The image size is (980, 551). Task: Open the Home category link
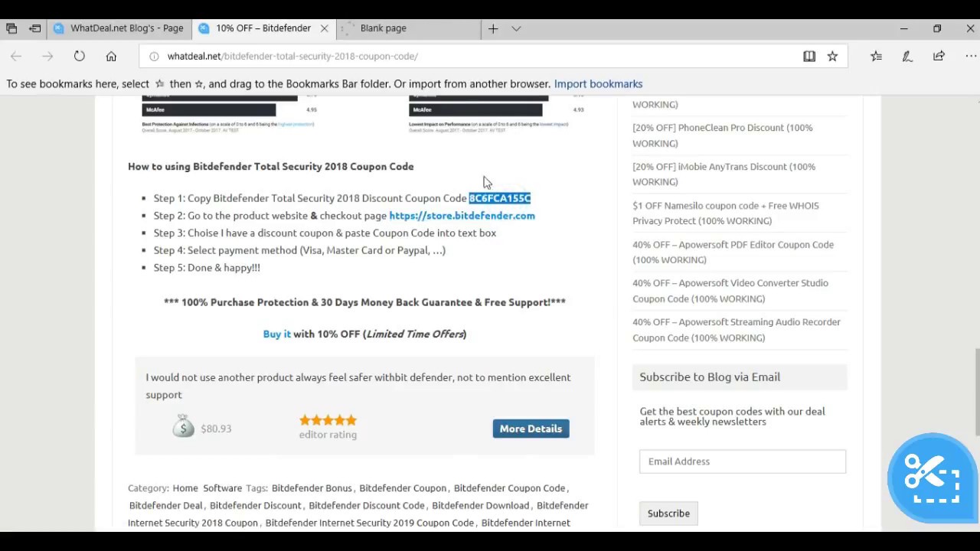point(185,488)
